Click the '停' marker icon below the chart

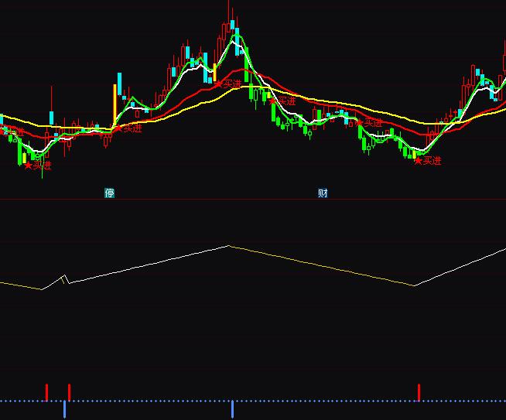point(110,193)
